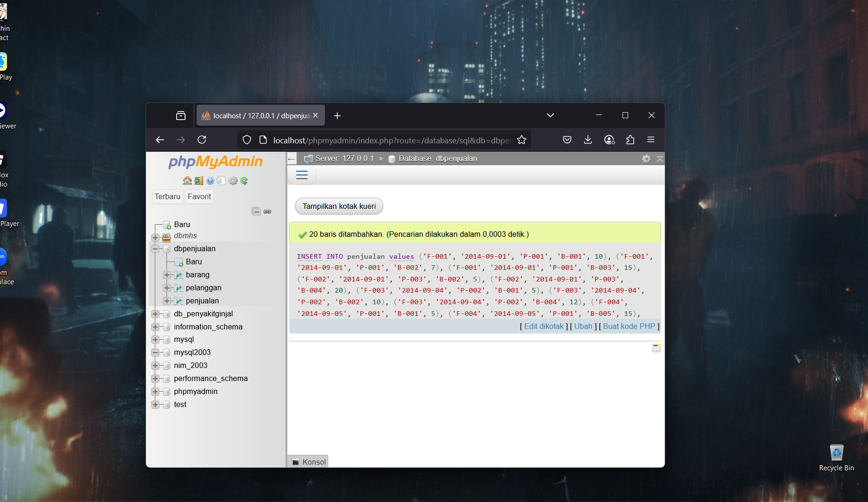Click the Buat kode PHP link
This screenshot has width=868, height=502.
coord(629,326)
